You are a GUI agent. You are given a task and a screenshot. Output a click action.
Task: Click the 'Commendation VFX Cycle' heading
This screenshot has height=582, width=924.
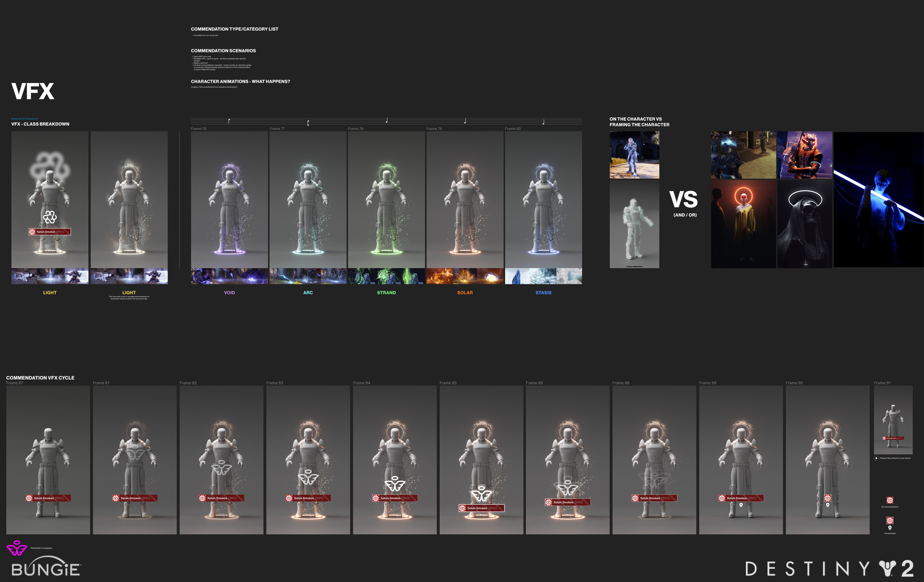(x=40, y=378)
